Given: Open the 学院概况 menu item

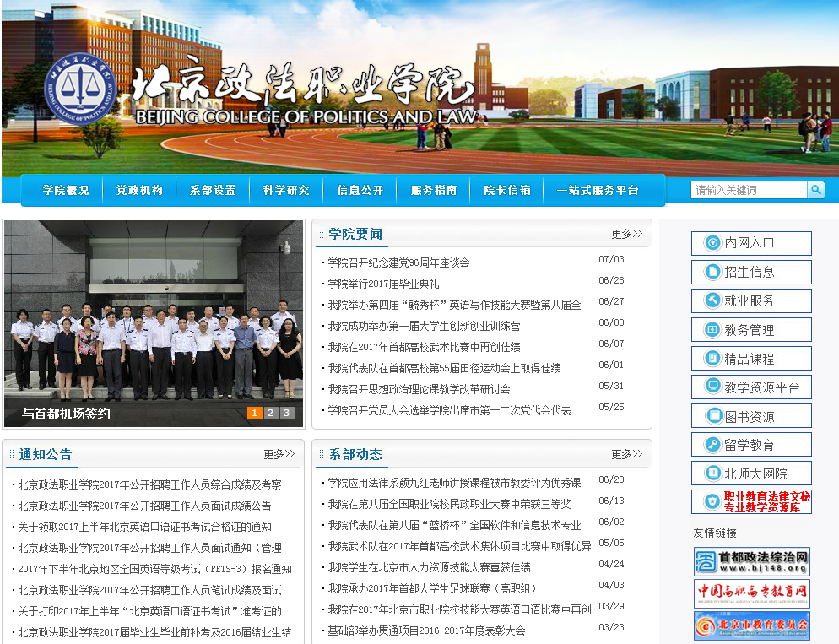Looking at the screenshot, I should [66, 191].
